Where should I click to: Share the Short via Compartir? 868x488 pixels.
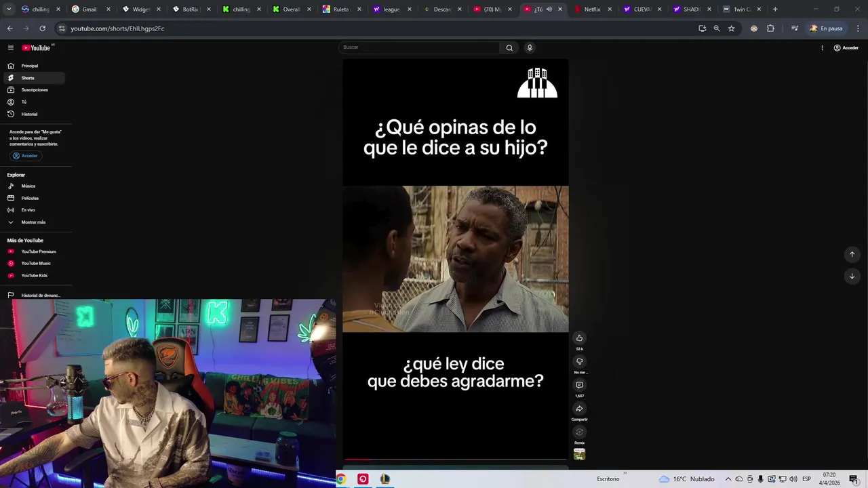579,409
